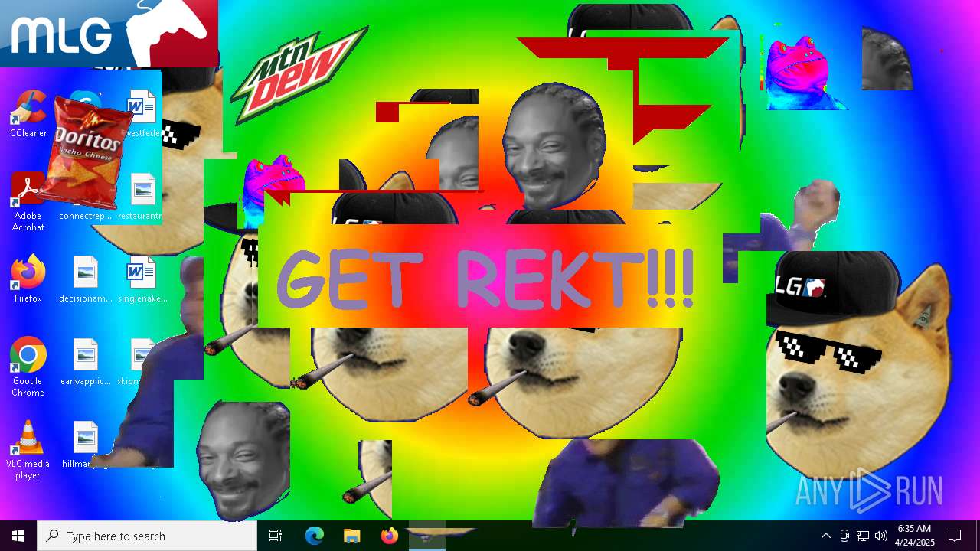Select the Firefox desktop shortcut

click(28, 279)
